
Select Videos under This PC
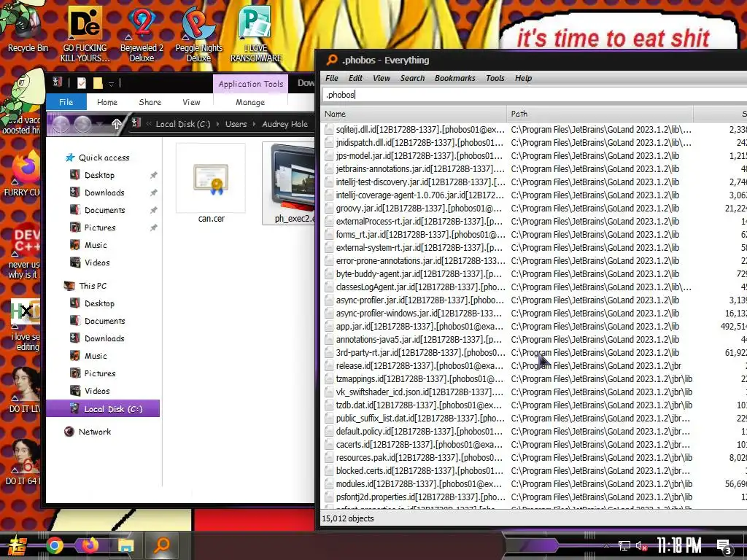coord(97,391)
